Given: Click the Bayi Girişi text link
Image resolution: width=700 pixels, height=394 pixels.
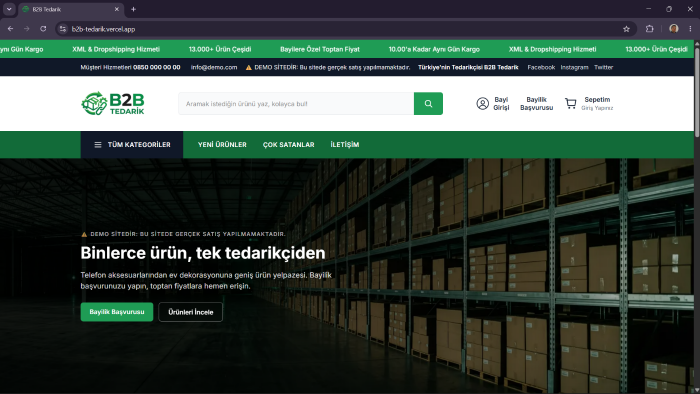Looking at the screenshot, I should (x=501, y=104).
